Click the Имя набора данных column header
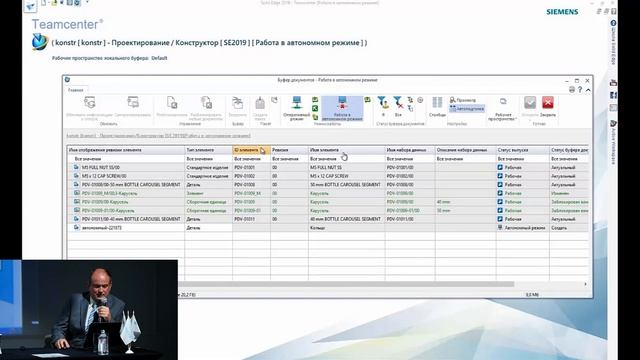Screen dimensions: 640x360 click(x=410, y=150)
